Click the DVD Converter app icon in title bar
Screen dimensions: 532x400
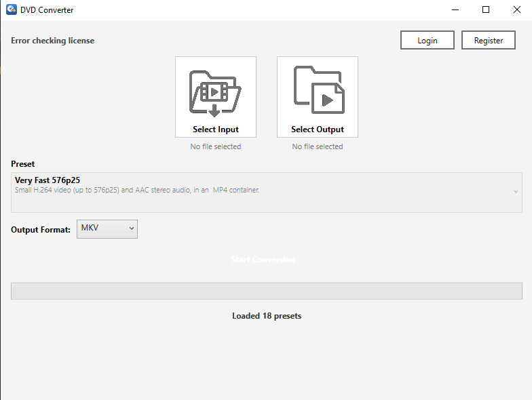11,9
